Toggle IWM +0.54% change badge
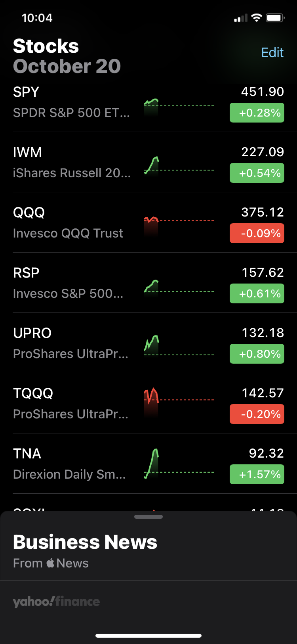 click(257, 173)
